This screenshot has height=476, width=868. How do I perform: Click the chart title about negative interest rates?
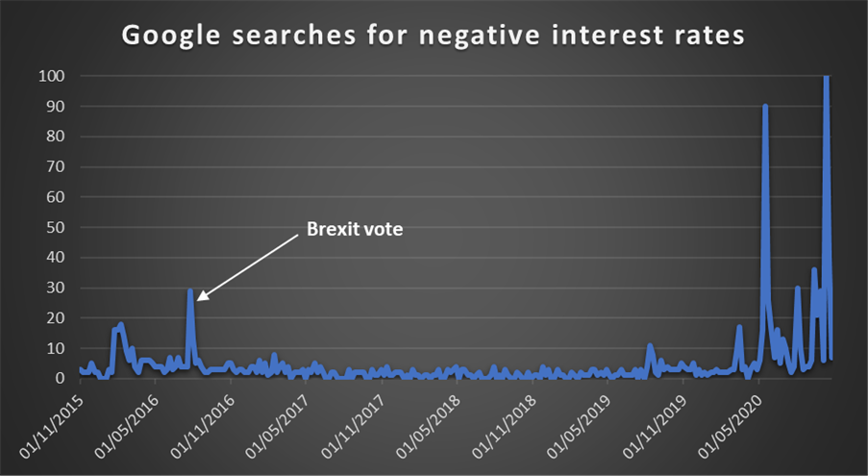(x=432, y=38)
